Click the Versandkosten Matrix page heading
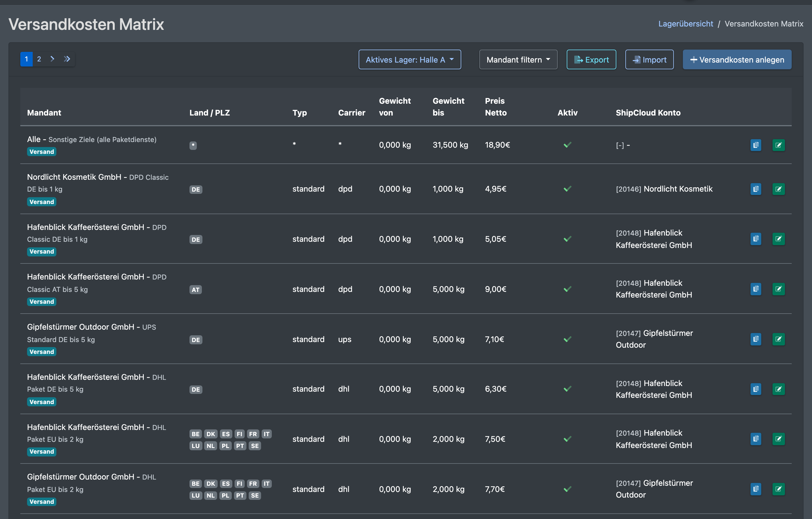Screen dimensions: 812x519 (x=86, y=24)
